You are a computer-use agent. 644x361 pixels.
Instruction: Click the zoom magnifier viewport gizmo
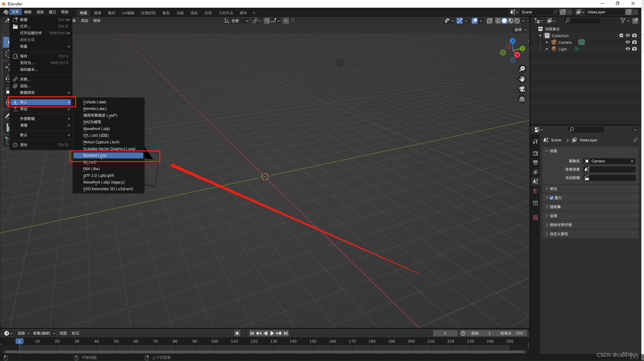point(522,69)
